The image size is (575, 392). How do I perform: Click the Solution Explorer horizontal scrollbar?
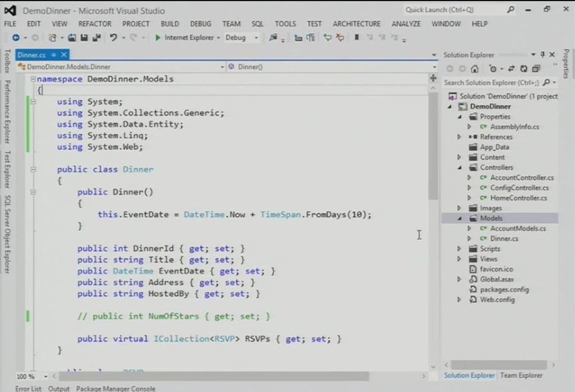click(x=499, y=365)
